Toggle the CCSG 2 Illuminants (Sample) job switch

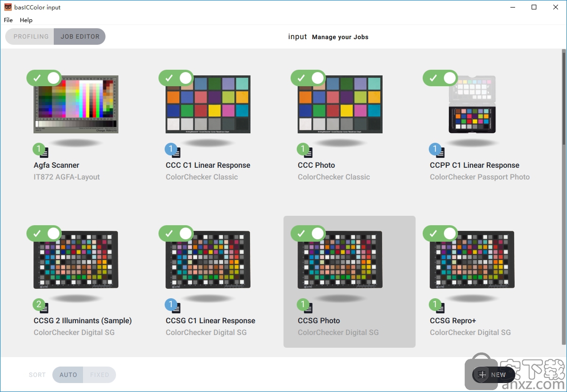[44, 233]
